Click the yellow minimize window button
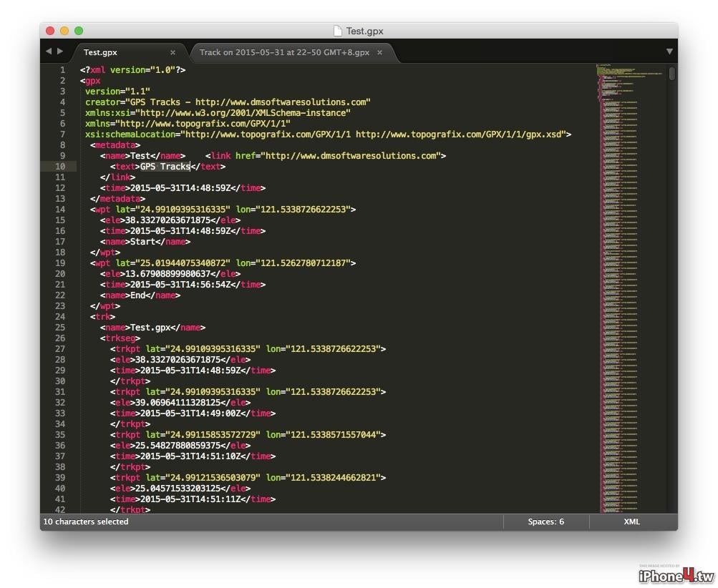 coord(64,31)
